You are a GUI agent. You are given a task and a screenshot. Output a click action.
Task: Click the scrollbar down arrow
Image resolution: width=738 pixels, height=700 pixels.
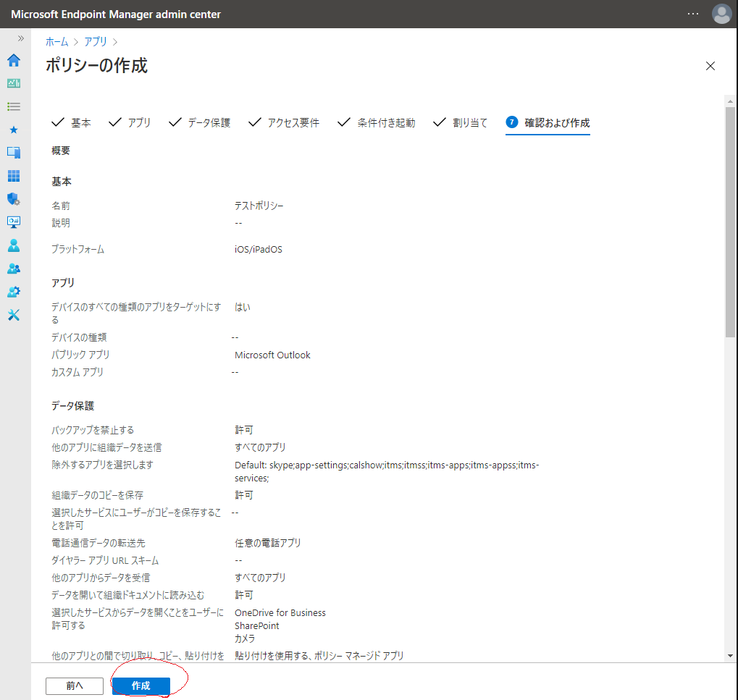point(730,656)
